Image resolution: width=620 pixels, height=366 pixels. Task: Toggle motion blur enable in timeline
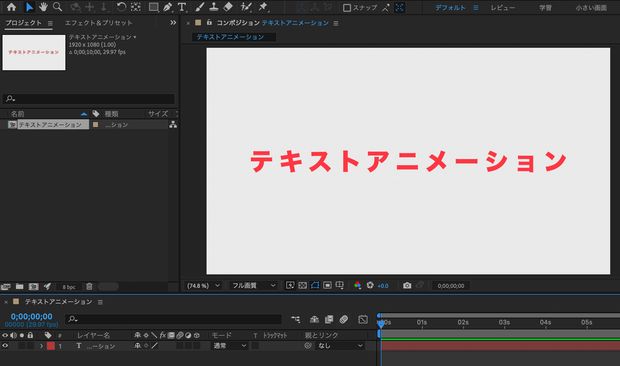(x=344, y=319)
